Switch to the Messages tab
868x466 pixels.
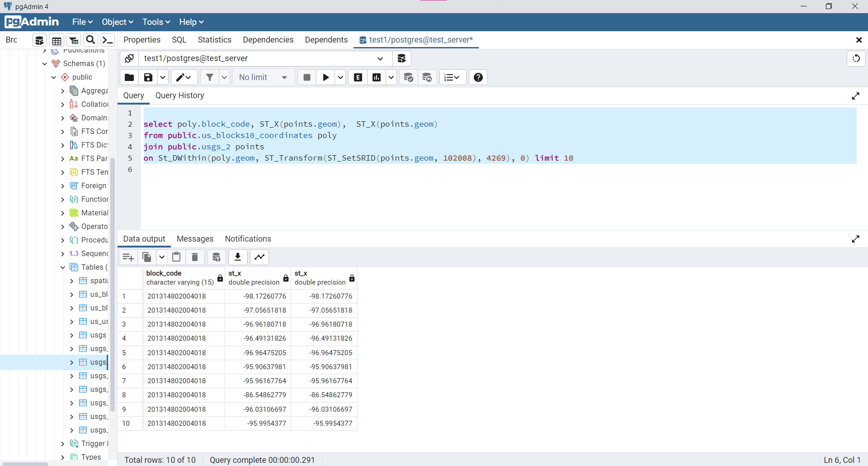[x=195, y=239]
